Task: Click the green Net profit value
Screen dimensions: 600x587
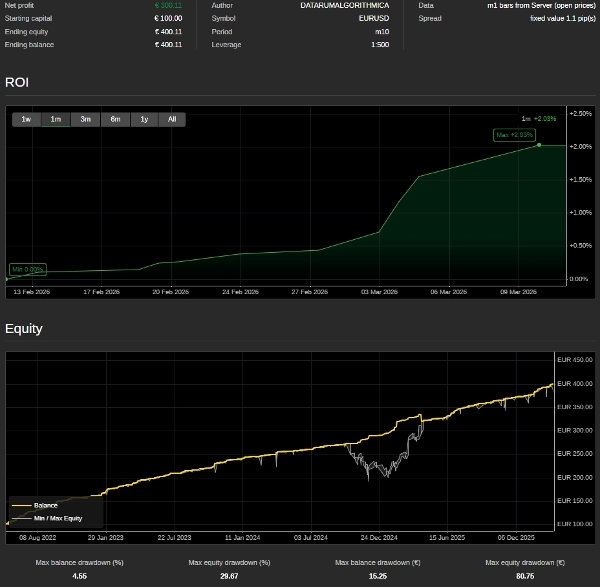Action: click(x=168, y=5)
